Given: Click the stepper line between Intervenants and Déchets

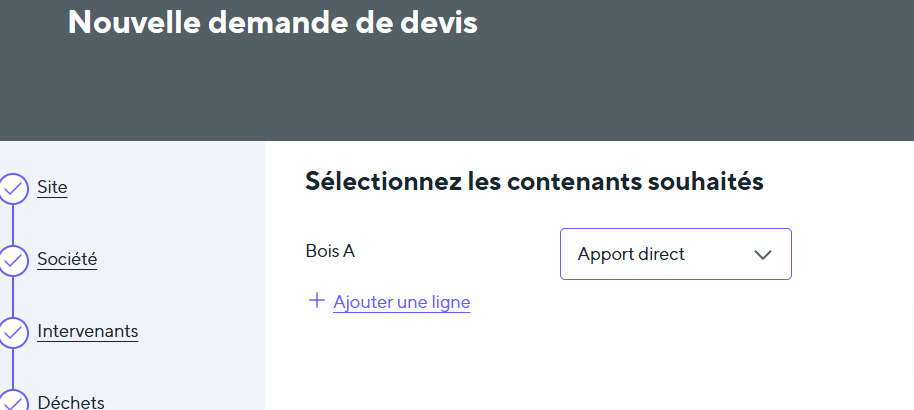Looking at the screenshot, I should click(13, 368).
